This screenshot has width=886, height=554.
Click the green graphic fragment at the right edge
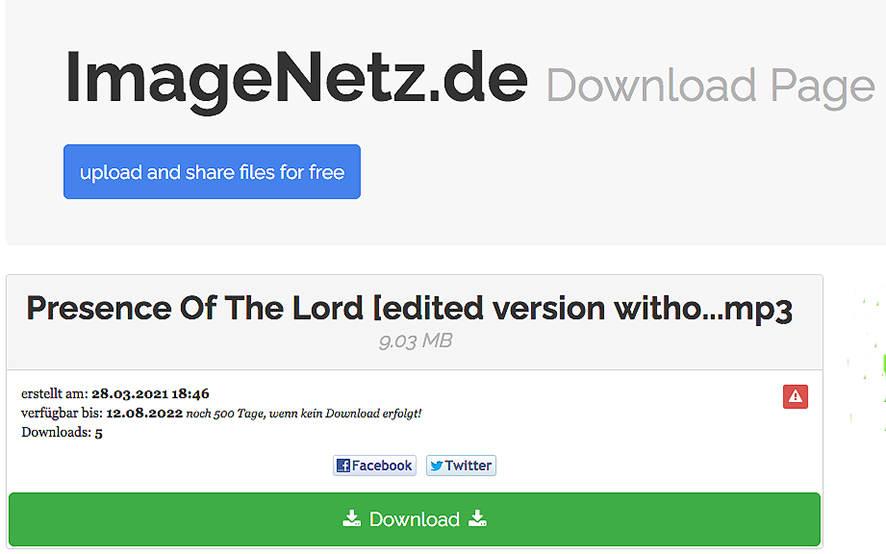point(867,362)
